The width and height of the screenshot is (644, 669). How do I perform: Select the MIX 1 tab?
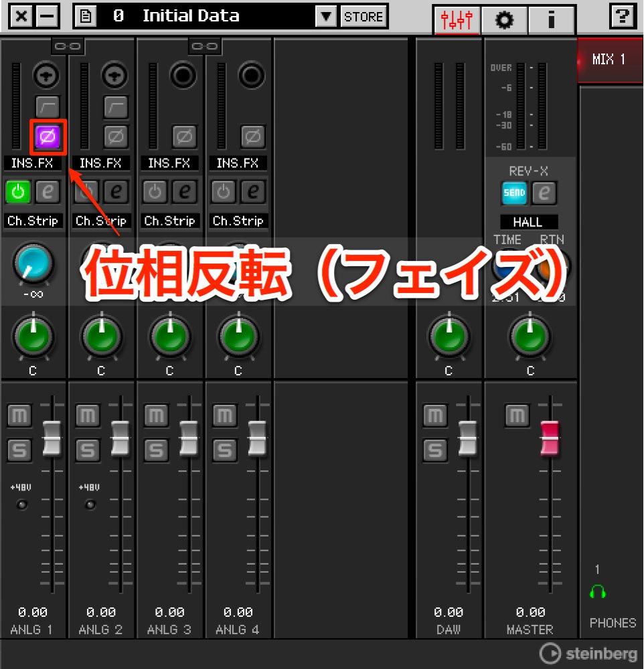point(609,60)
